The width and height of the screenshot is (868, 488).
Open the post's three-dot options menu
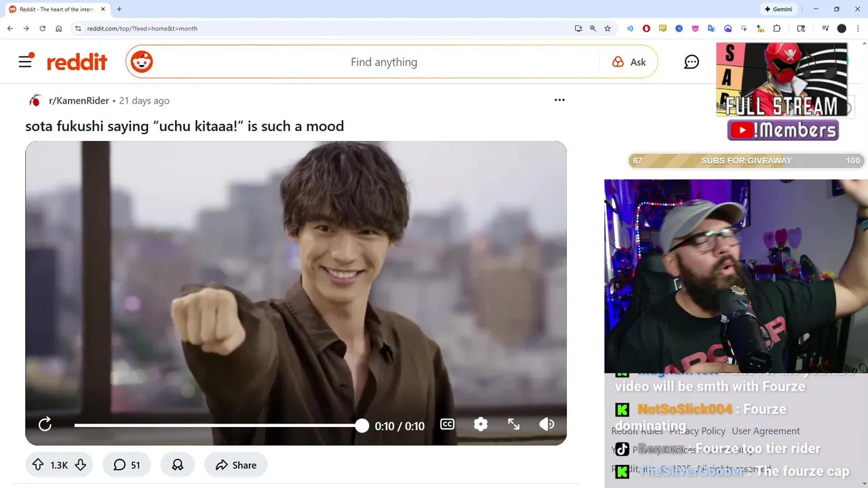tap(559, 100)
